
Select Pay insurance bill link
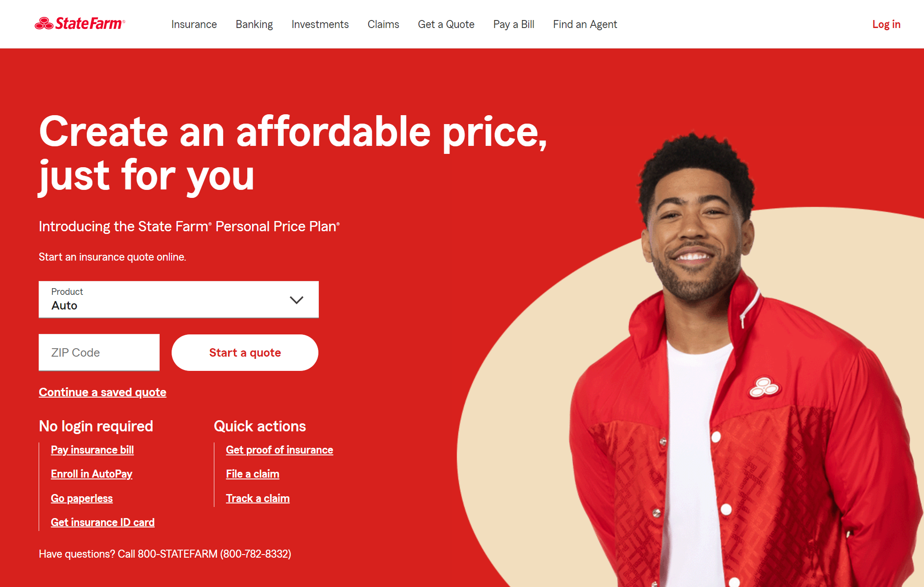click(x=92, y=450)
